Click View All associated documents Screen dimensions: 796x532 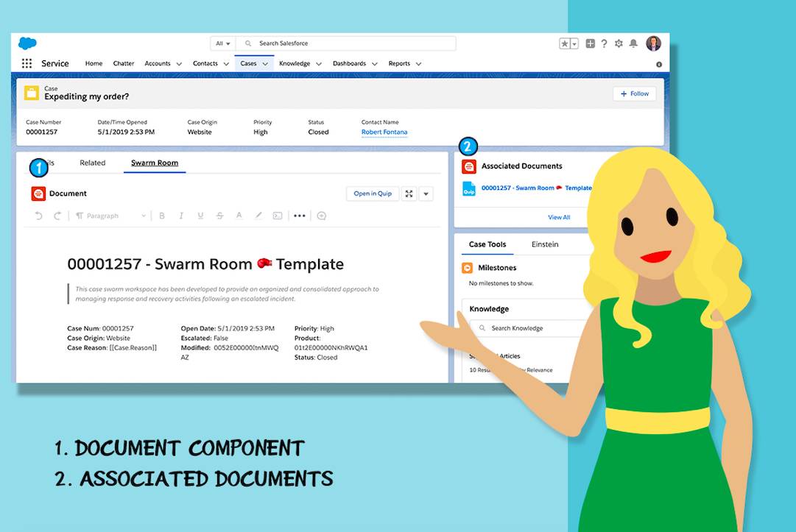559,217
